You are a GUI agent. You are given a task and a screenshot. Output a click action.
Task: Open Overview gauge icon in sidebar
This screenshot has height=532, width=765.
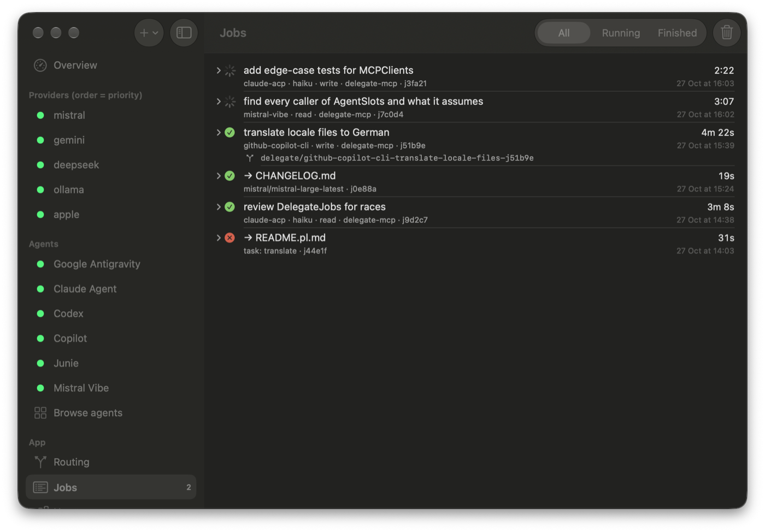coord(40,66)
